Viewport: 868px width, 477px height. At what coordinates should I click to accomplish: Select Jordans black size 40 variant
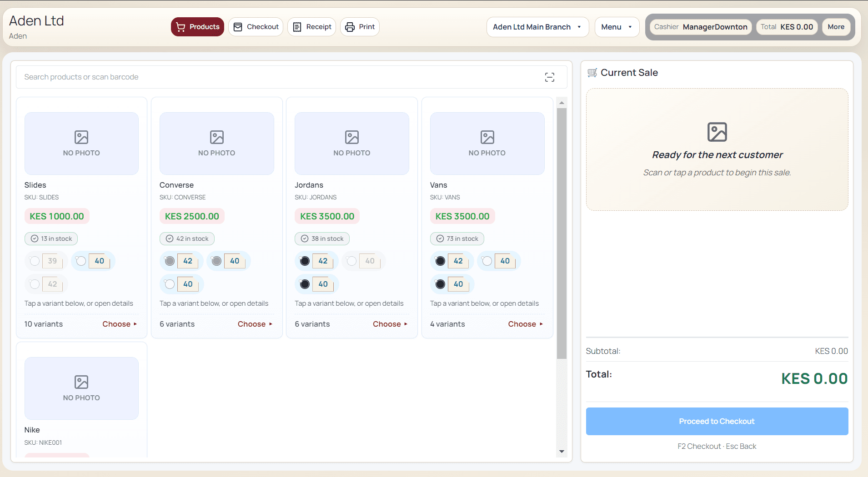316,284
